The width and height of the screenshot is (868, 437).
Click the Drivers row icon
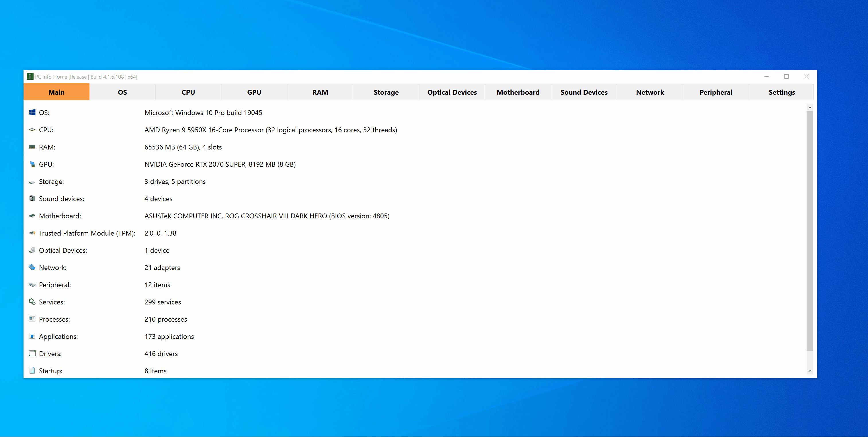tap(32, 353)
